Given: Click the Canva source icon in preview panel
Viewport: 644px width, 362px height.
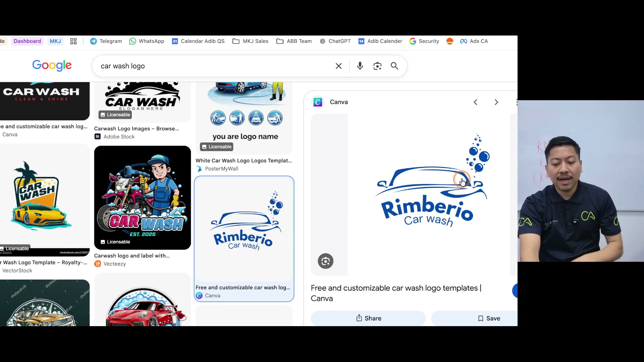Looking at the screenshot, I should click(318, 102).
